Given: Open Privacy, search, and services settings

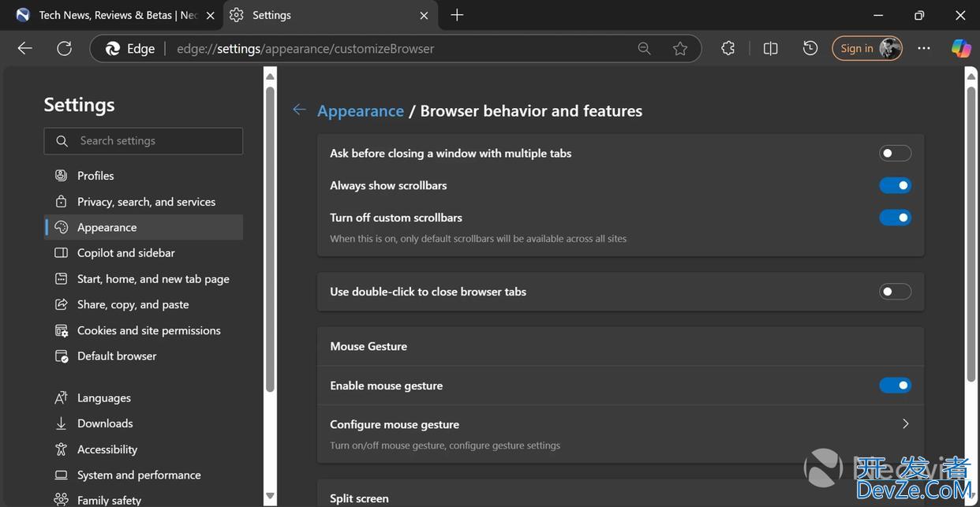Looking at the screenshot, I should 146,202.
